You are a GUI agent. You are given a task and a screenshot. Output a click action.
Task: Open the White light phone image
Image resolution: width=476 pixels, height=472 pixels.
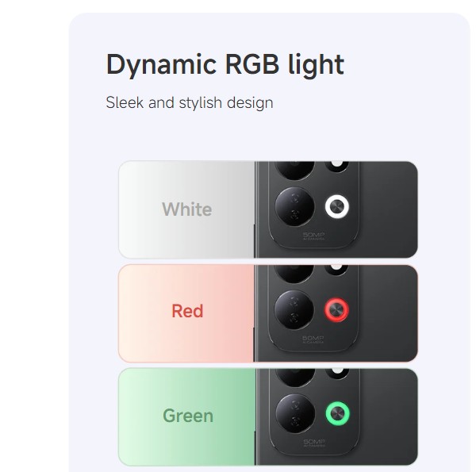(336, 209)
